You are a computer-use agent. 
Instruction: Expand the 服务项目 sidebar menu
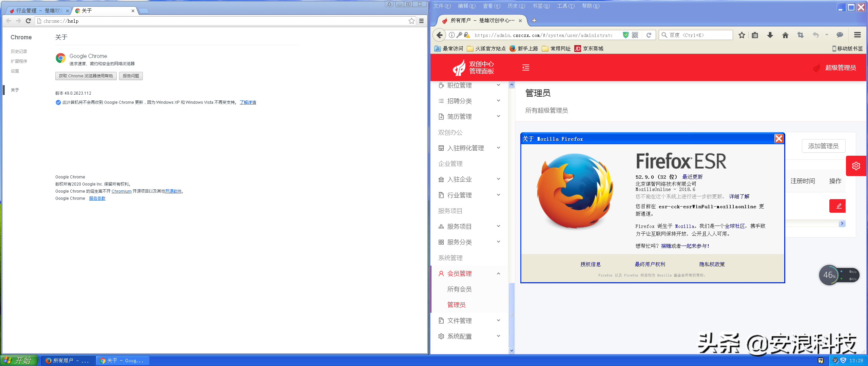click(x=470, y=226)
